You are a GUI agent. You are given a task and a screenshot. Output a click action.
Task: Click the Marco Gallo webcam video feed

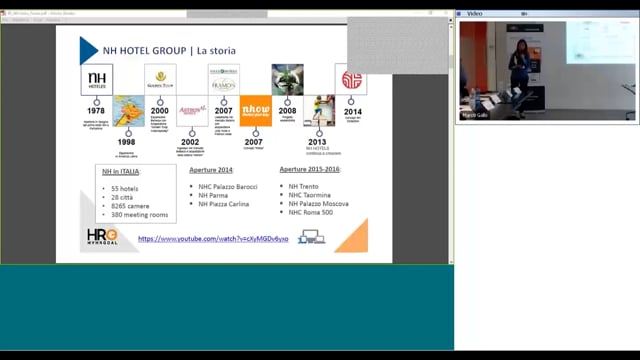tap(547, 71)
